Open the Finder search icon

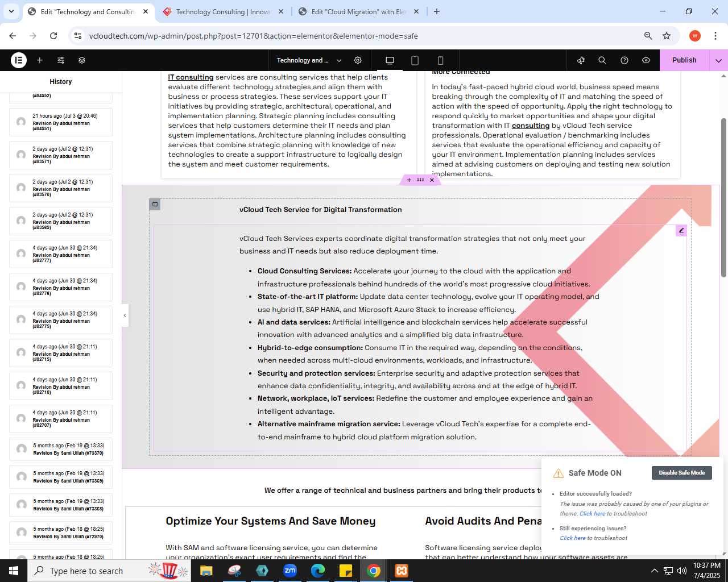point(602,60)
